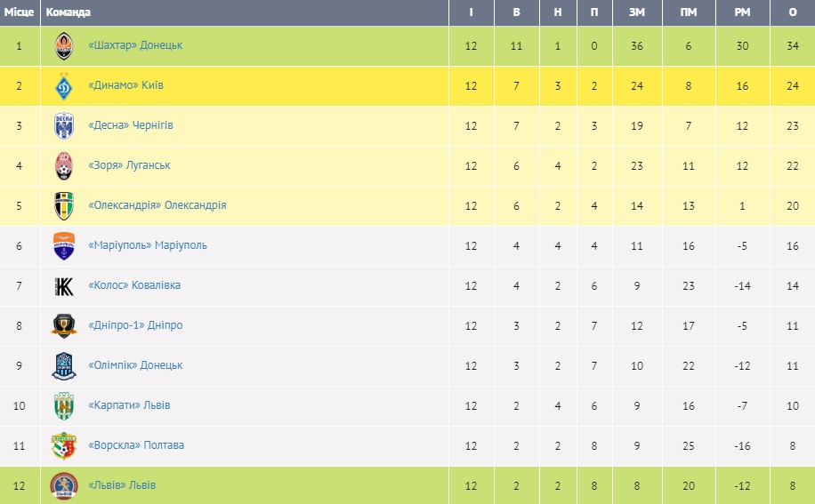815x504 pixels.
Task: Click the Kolos Kovalivka logo
Action: pos(63,285)
